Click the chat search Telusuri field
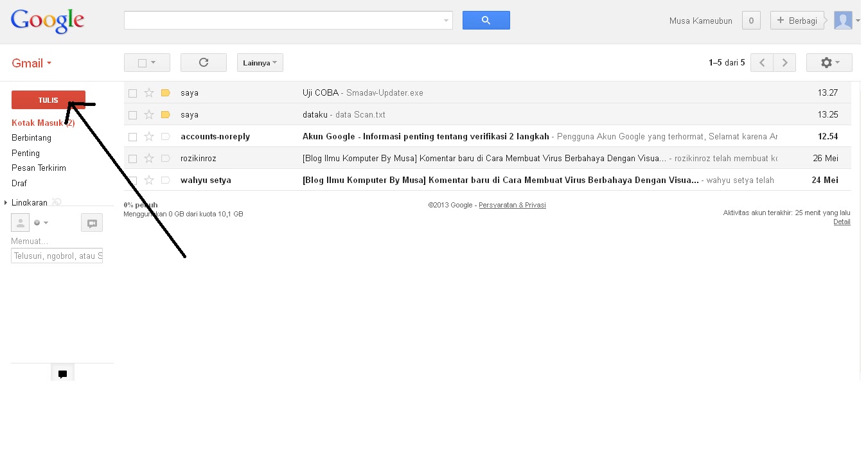 click(57, 256)
